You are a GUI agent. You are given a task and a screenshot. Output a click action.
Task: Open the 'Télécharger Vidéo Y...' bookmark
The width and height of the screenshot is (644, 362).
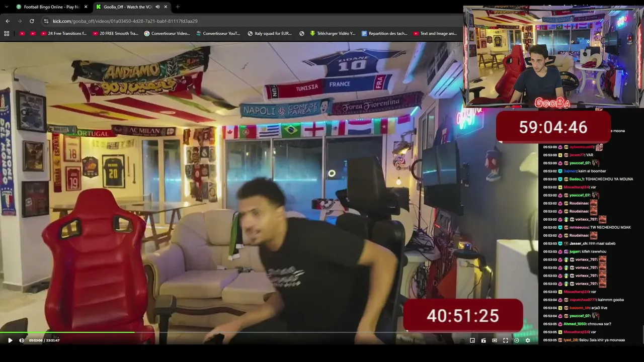click(333, 34)
